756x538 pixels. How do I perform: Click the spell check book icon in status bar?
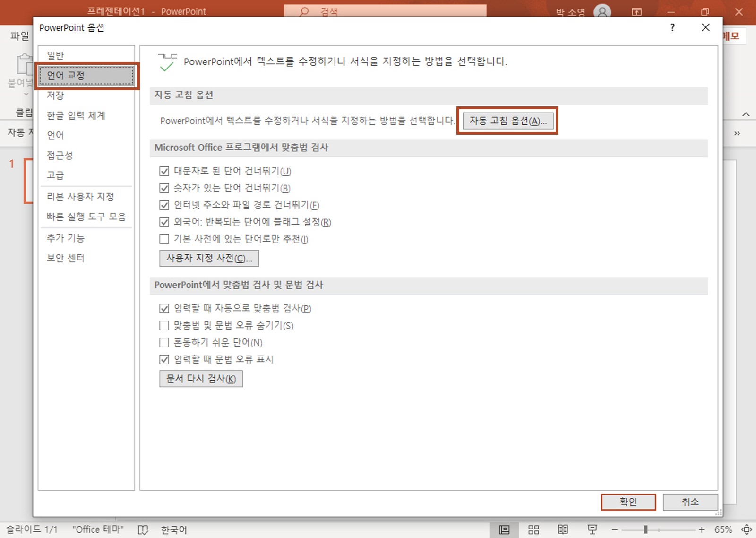pyautogui.click(x=143, y=530)
